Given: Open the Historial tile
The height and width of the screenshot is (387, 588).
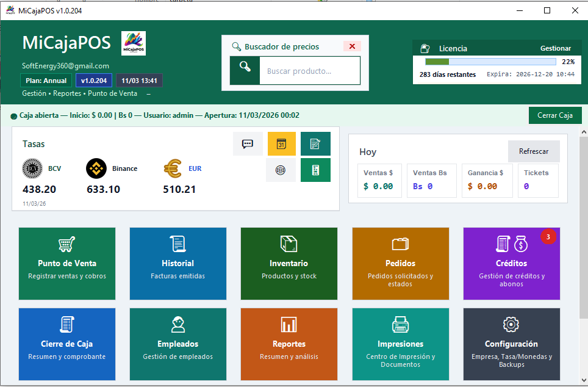Looking at the screenshot, I should (x=177, y=264).
